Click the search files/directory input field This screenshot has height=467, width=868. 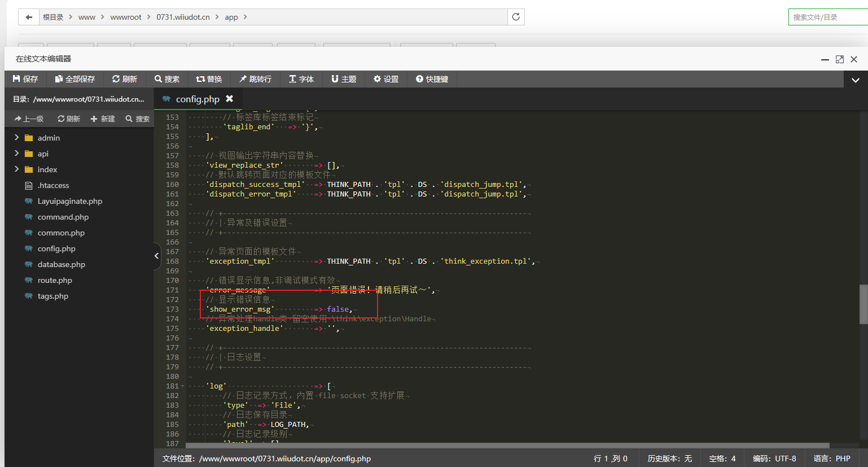(x=827, y=18)
